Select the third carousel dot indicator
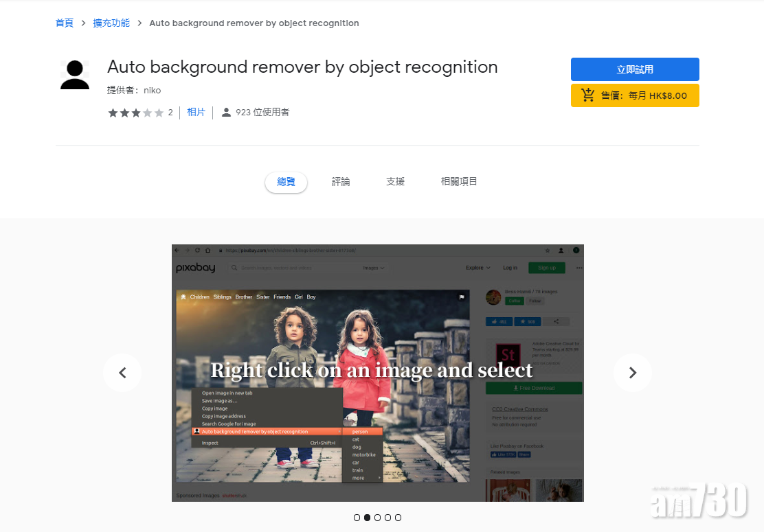This screenshot has height=532, width=764. click(x=377, y=518)
